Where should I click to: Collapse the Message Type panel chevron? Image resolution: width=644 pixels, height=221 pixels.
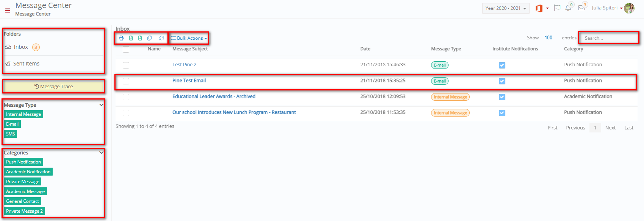[101, 105]
